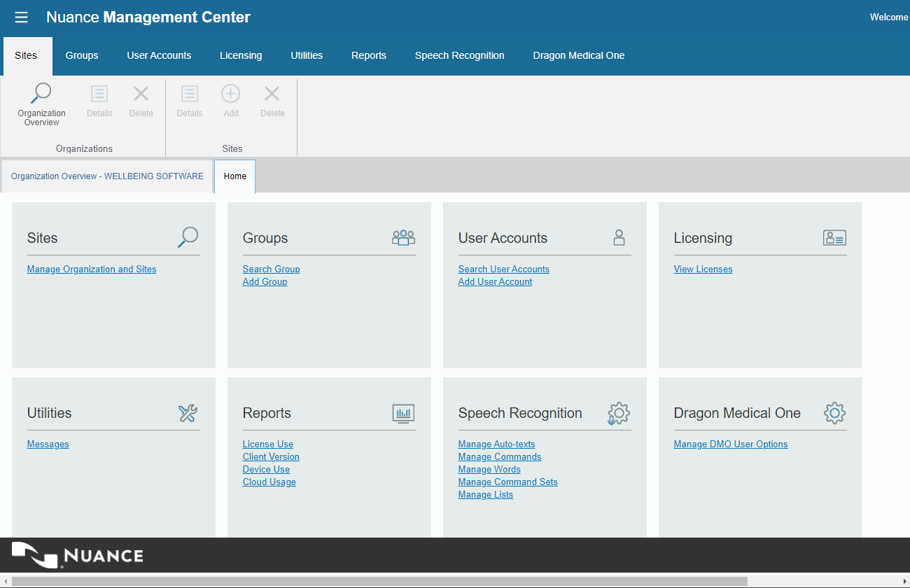
Task: Select the Home page tab
Action: click(x=235, y=176)
